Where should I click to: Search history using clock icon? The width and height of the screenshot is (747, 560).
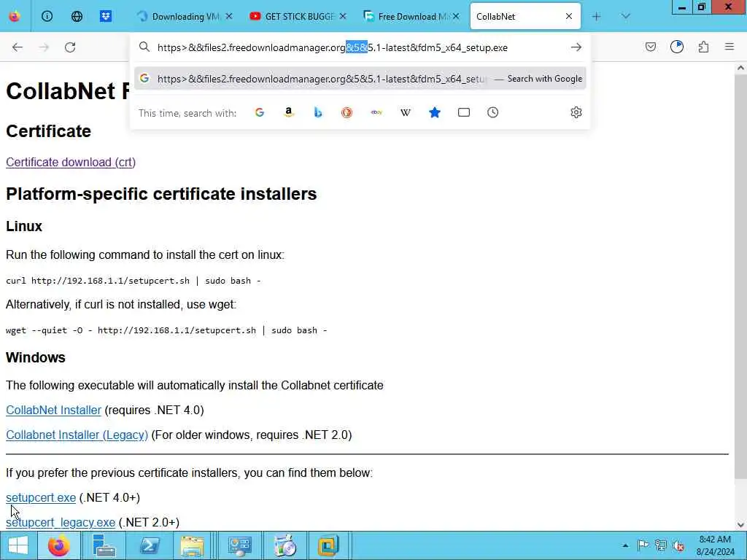pyautogui.click(x=492, y=112)
